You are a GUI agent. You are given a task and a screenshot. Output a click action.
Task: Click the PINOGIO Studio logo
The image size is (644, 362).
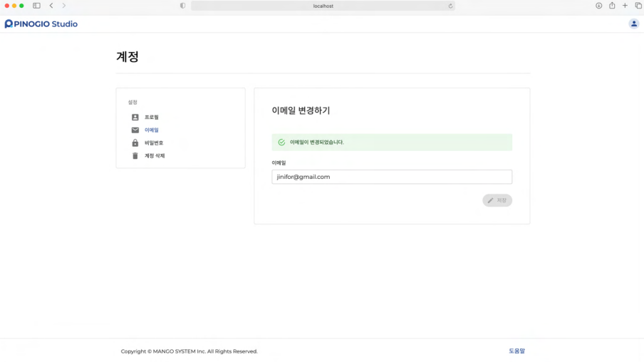(x=41, y=24)
